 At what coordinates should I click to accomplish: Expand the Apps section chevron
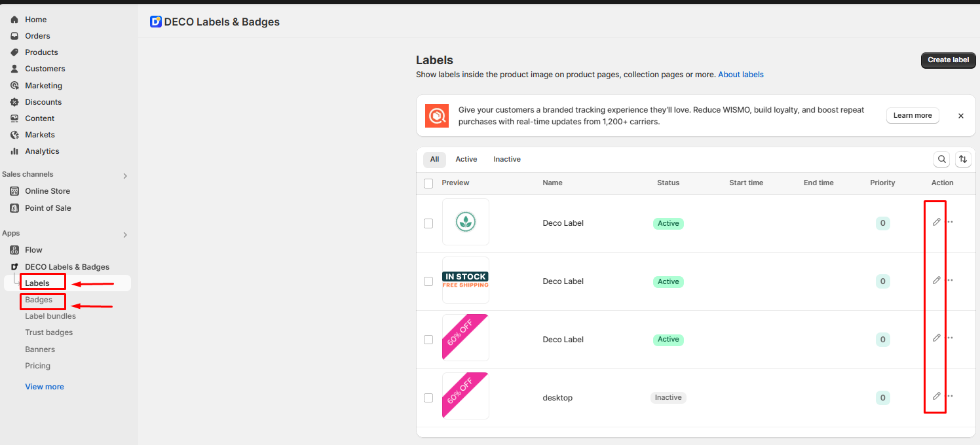point(125,234)
